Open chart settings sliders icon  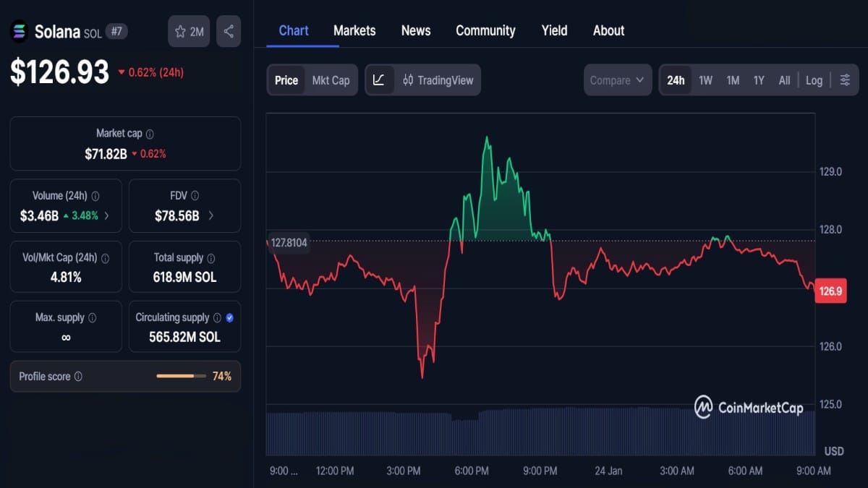coord(845,80)
